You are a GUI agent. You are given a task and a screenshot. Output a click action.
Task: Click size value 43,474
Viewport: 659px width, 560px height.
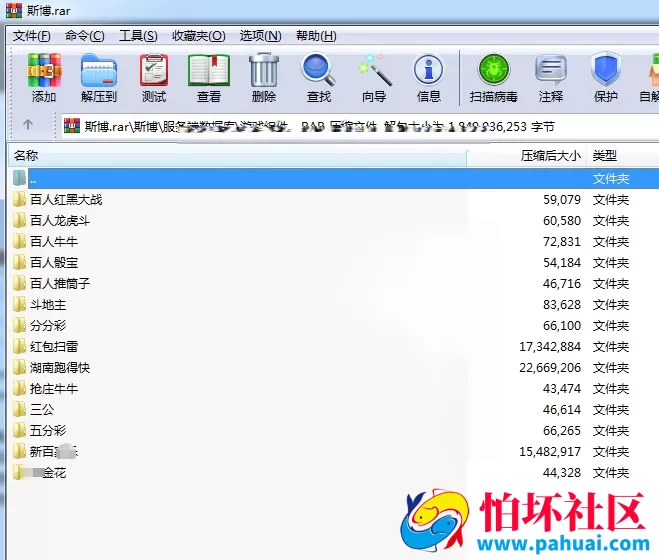coord(562,388)
